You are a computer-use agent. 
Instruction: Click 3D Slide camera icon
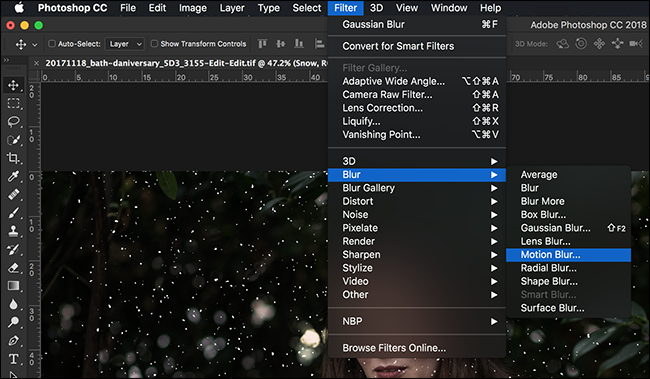pyautogui.click(x=618, y=44)
